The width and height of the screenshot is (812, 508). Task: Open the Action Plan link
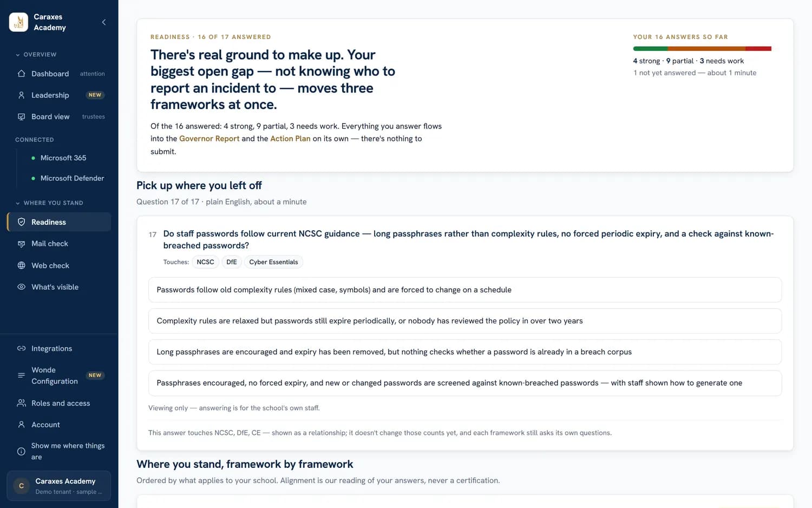click(290, 139)
